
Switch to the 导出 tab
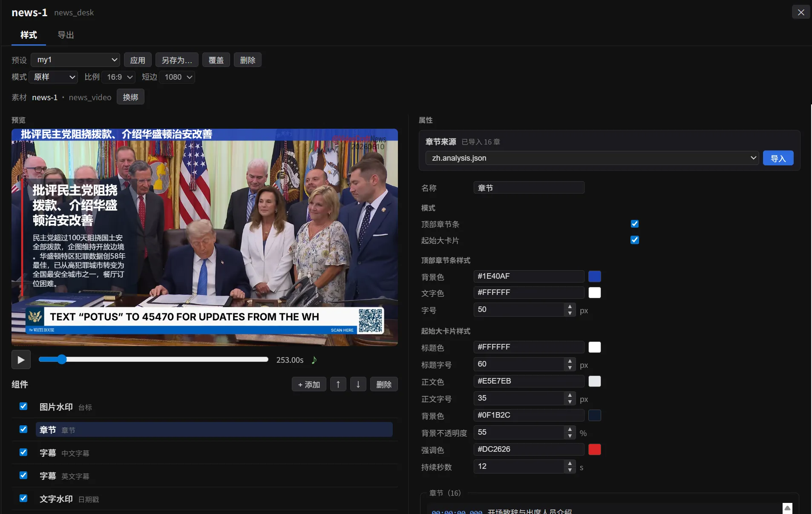pyautogui.click(x=66, y=35)
